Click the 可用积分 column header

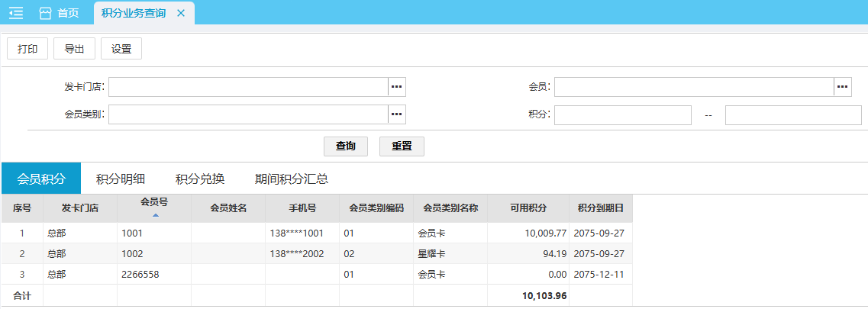tap(528, 208)
